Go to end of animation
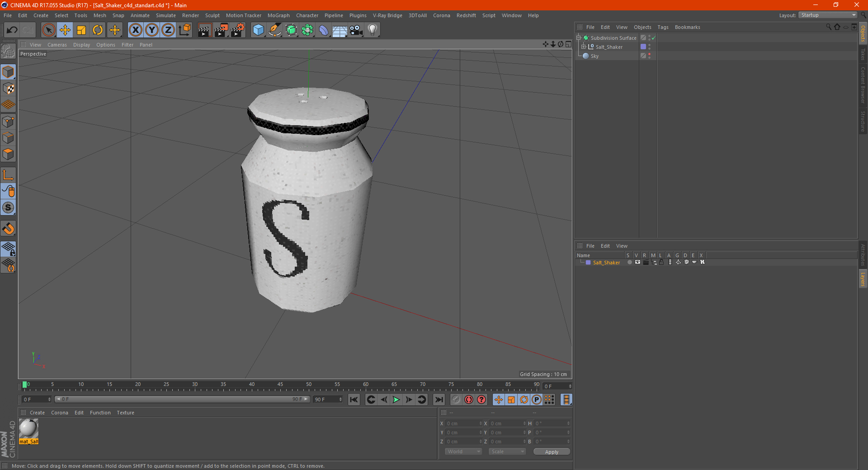The height and width of the screenshot is (470, 868). point(439,399)
